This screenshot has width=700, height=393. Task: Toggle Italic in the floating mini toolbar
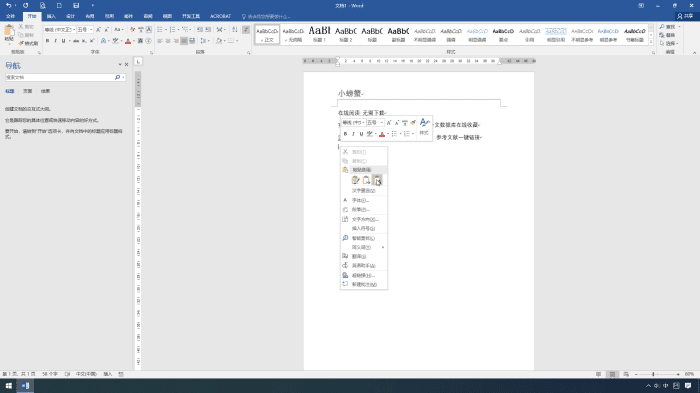pyautogui.click(x=353, y=134)
